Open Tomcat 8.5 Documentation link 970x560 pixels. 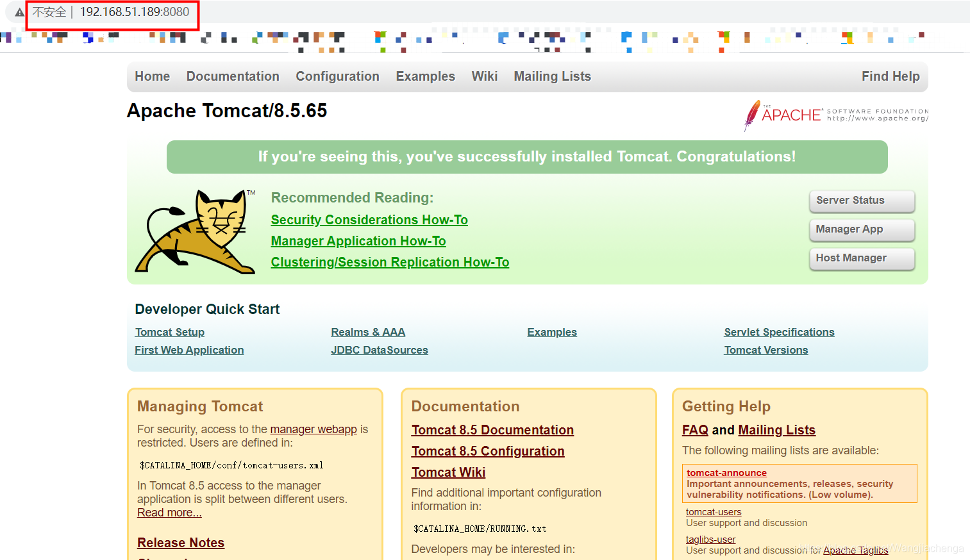click(x=492, y=430)
